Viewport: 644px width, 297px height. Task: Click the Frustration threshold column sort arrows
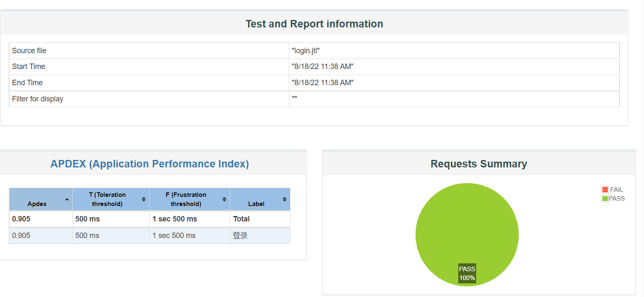224,199
